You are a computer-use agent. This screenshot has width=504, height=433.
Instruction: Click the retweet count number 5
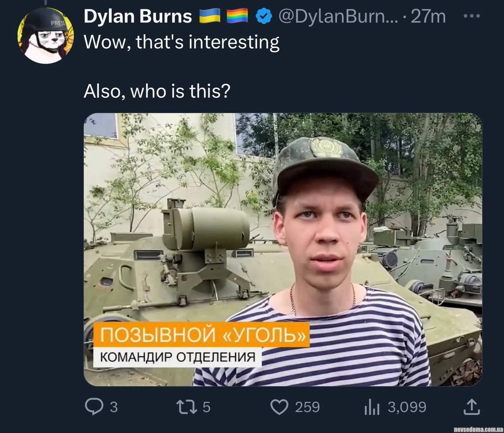[206, 407]
